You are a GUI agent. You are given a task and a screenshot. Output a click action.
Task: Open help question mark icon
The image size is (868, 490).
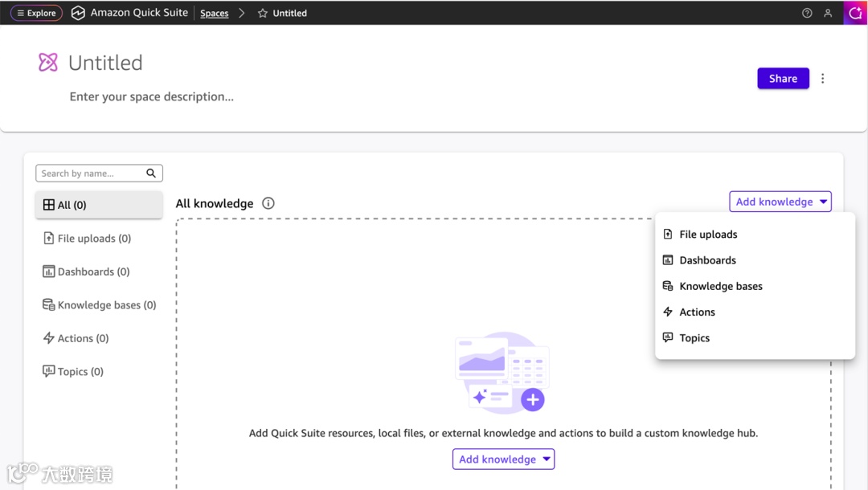click(x=807, y=13)
